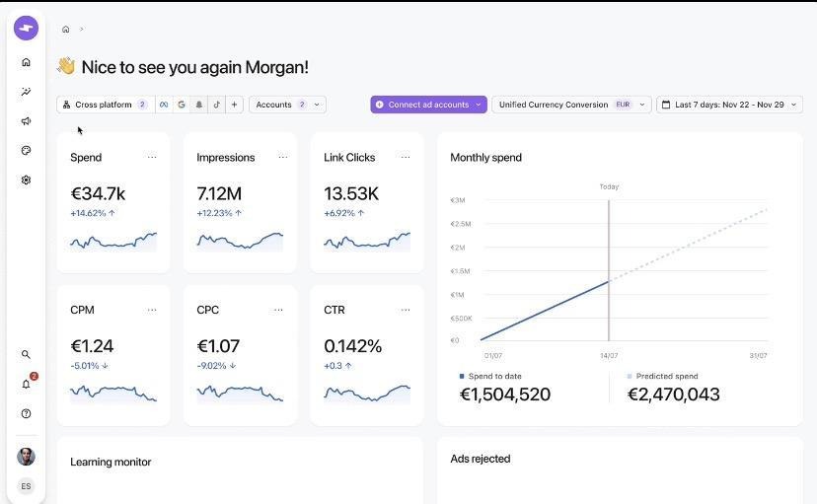Select the Snapchat platform filter icon
The width and height of the screenshot is (817, 504).
pos(199,105)
